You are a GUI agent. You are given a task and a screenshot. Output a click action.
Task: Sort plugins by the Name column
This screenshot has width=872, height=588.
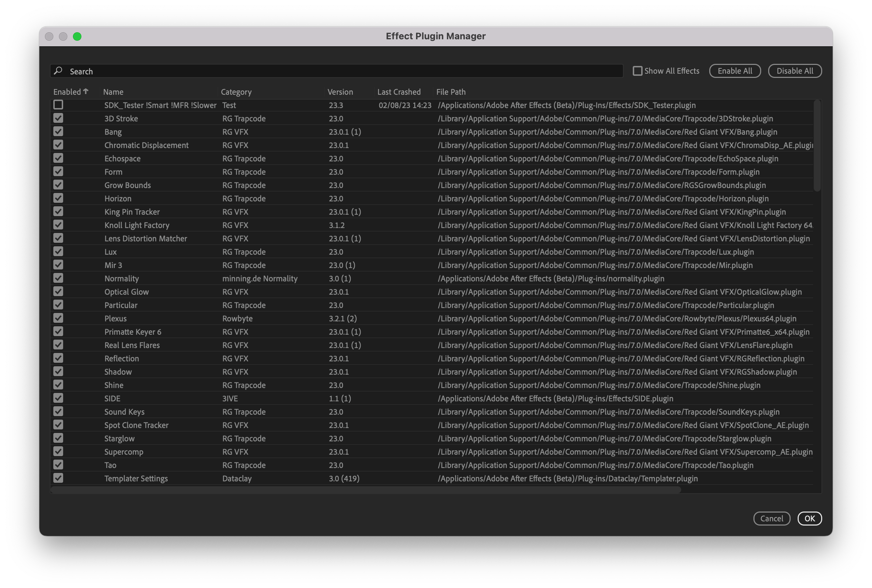tap(113, 92)
